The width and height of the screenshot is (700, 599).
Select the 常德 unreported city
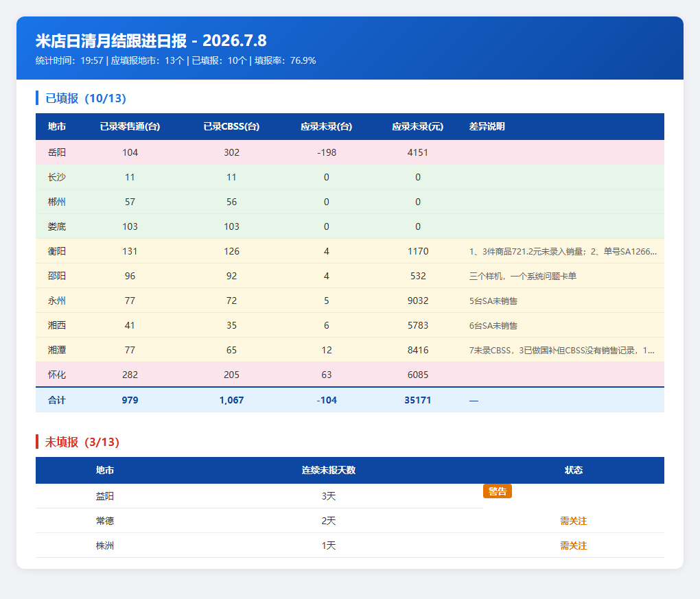click(x=105, y=521)
